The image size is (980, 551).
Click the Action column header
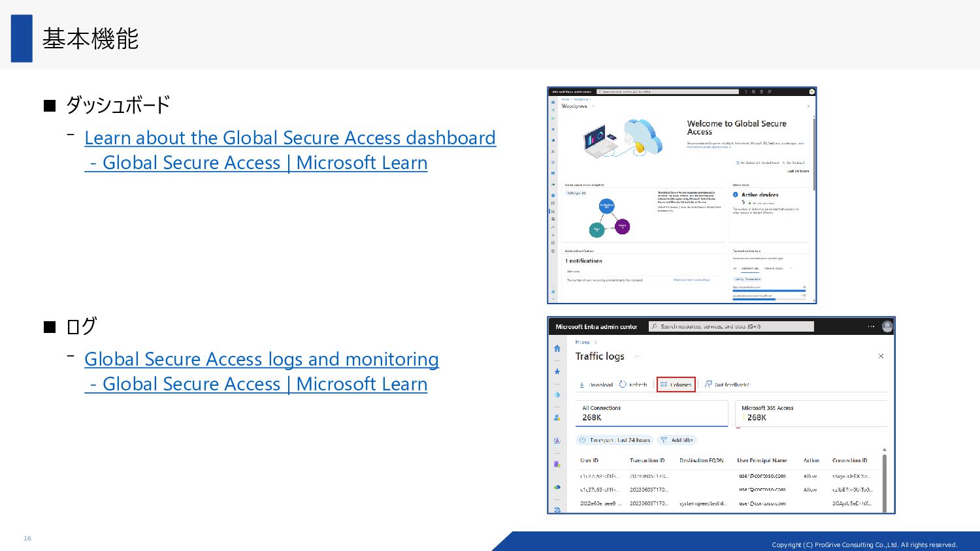coord(811,460)
